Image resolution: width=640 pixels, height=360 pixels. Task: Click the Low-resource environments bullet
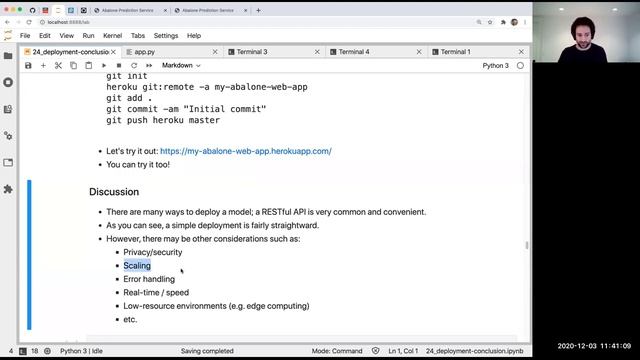[216, 306]
